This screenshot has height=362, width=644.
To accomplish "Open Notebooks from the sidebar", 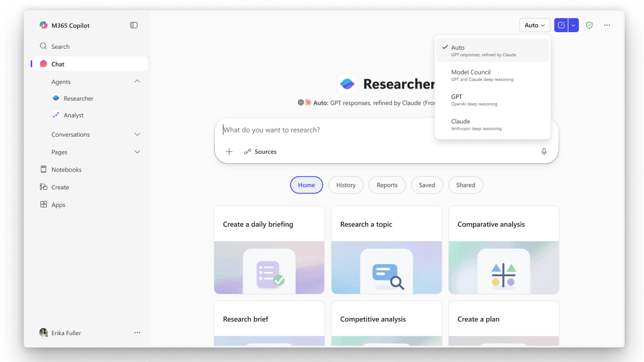I will tap(65, 169).
